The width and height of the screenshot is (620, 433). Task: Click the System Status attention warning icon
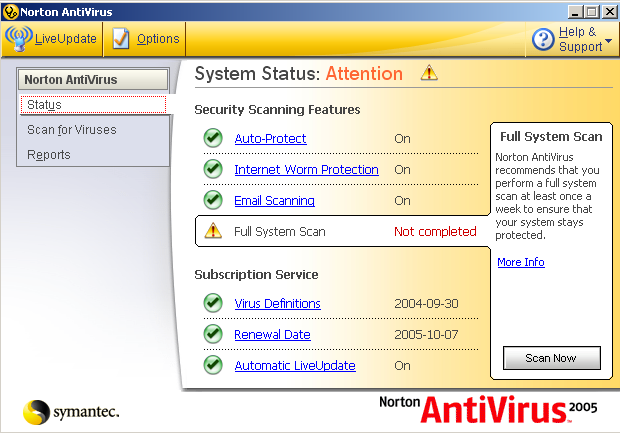(429, 73)
